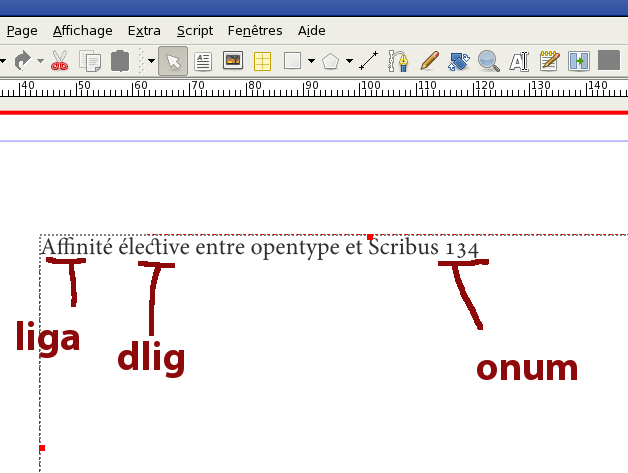Pick the Freehand Line pencil tool
The image size is (628, 473).
430,61
